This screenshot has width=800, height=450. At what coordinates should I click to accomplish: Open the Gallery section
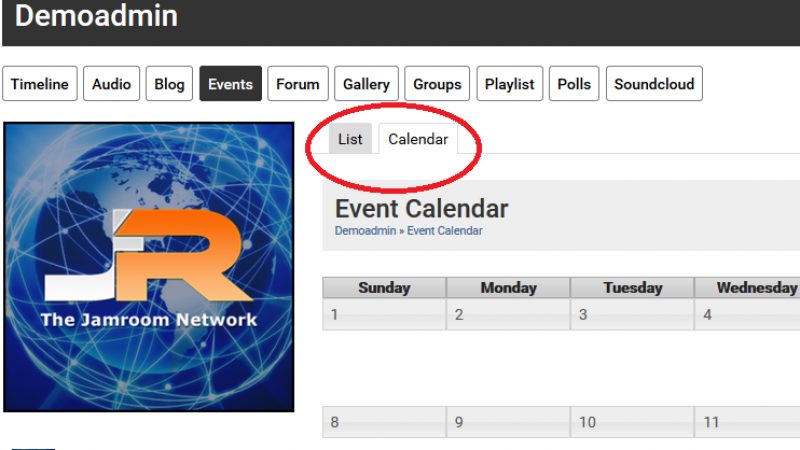pyautogui.click(x=366, y=84)
